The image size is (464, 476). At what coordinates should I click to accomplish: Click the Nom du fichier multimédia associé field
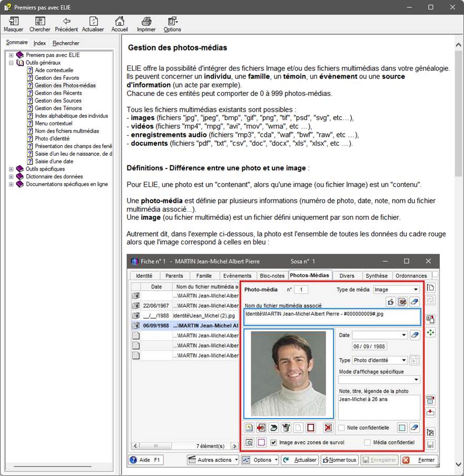tap(332, 317)
